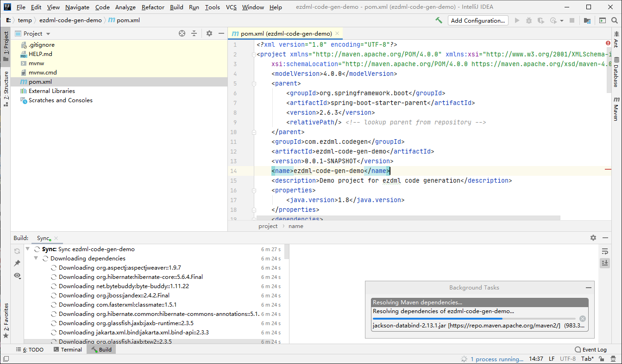Open the Refactor menu
The height and width of the screenshot is (364, 622).
pyautogui.click(x=153, y=7)
